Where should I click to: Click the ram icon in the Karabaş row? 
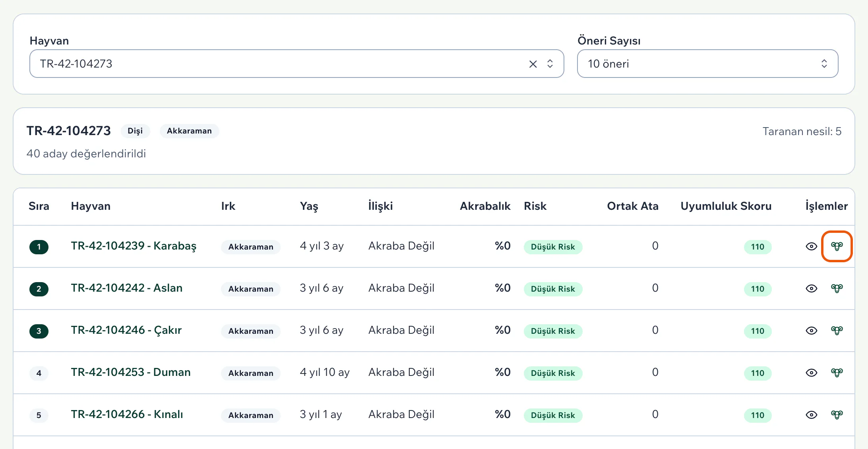point(837,246)
